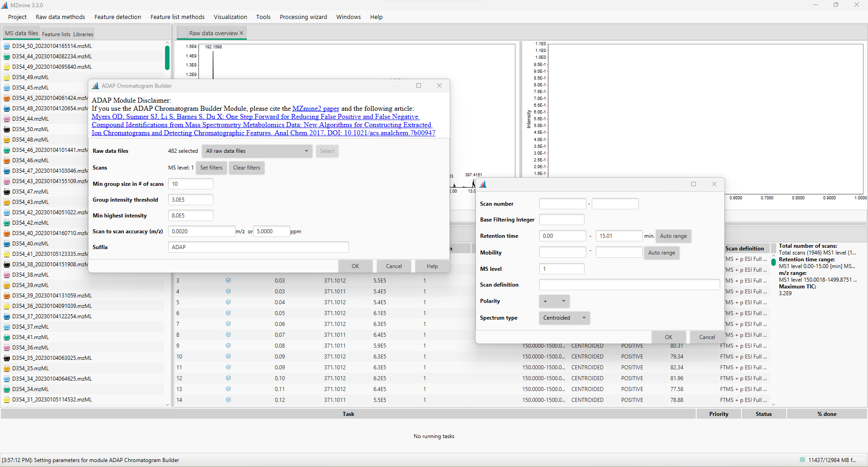868x467 pixels.
Task: Click the chart icon on Raw data overview tab
Action: [x=183, y=33]
